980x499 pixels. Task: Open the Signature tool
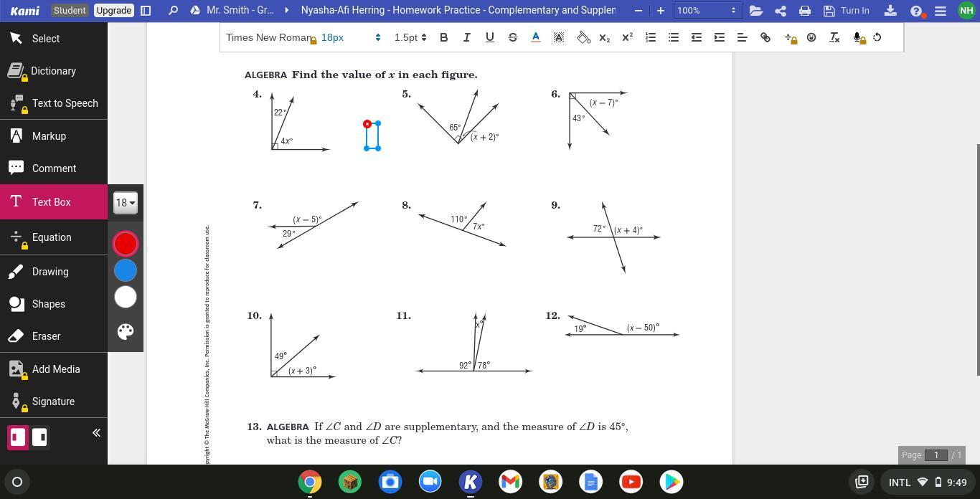[x=54, y=401]
